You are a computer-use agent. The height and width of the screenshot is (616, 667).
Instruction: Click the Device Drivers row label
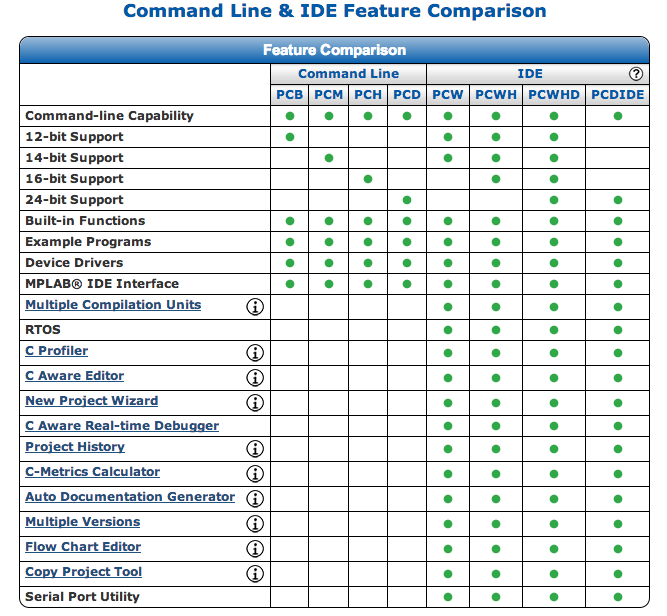(x=74, y=262)
